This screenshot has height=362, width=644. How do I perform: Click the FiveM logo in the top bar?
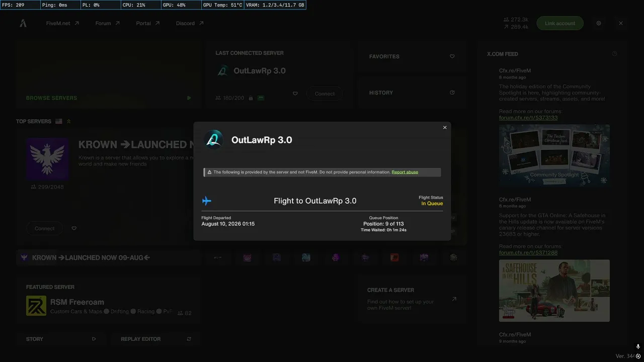23,23
